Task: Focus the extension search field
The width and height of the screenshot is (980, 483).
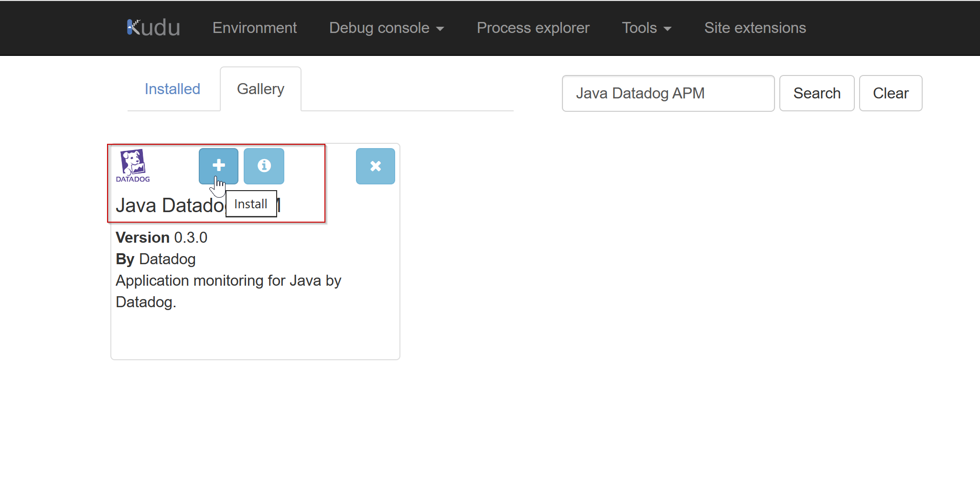Action: point(668,93)
